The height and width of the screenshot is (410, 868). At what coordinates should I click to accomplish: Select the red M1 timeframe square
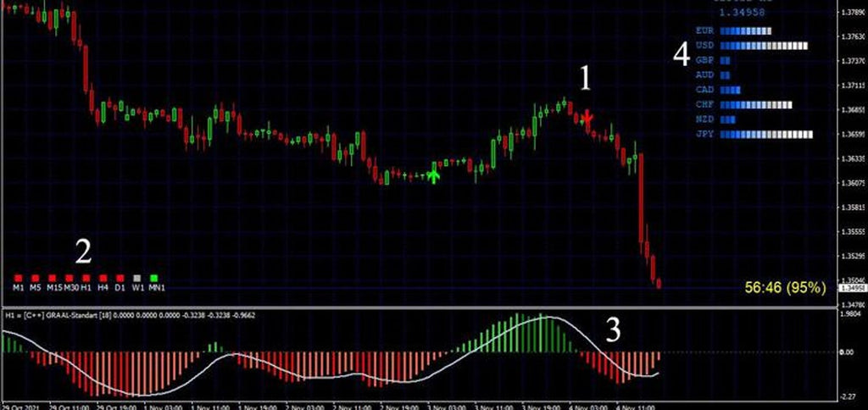(19, 277)
